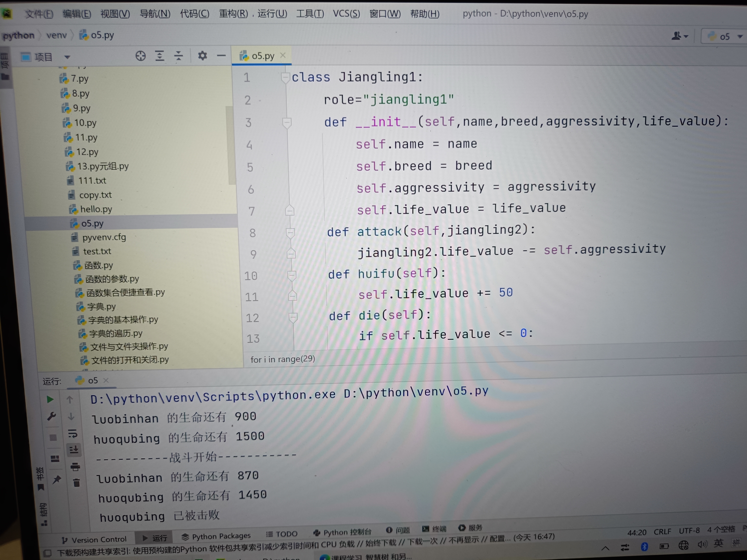Open the 项目 view dropdown
The width and height of the screenshot is (747, 560).
tap(67, 57)
